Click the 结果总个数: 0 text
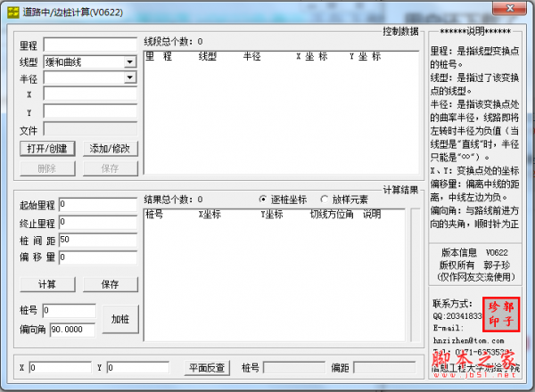The image size is (535, 392). point(173,200)
